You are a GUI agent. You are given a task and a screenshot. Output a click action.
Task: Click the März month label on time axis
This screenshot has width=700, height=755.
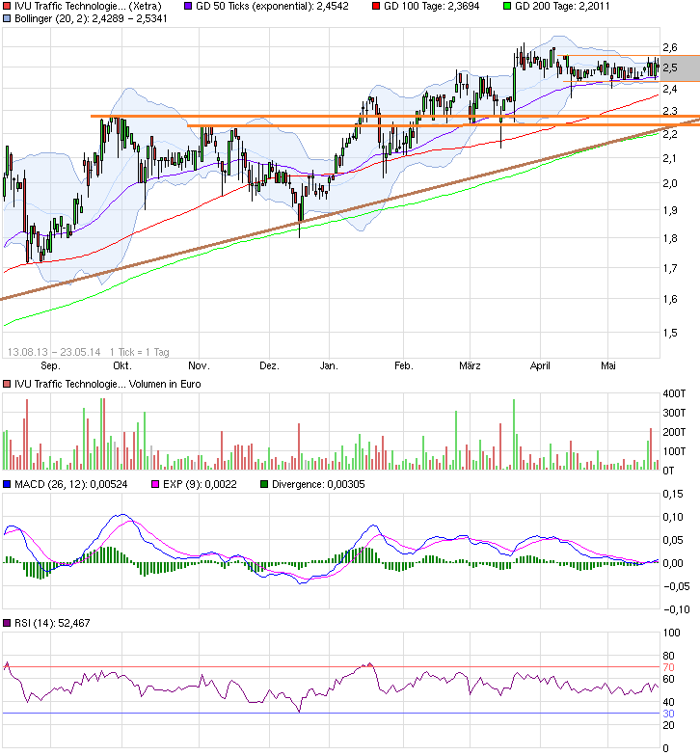(470, 366)
